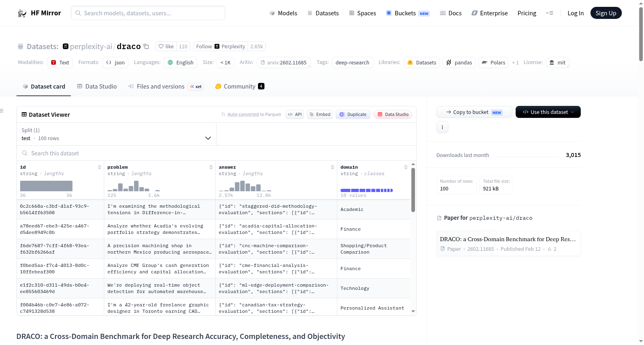Open the perplexity-ai organization avatar icon
This screenshot has height=345, width=644.
(66, 46)
